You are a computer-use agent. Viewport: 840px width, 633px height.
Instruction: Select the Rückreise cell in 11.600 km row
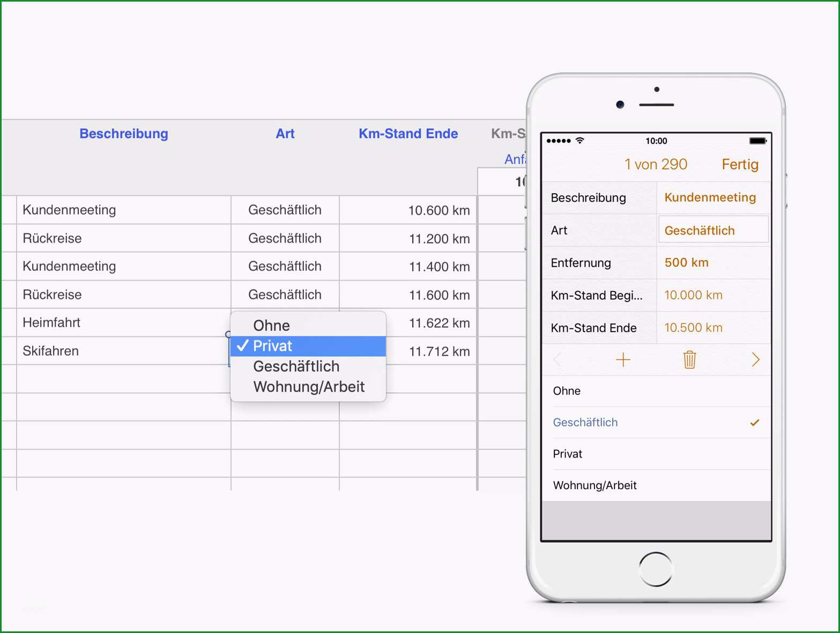124,295
